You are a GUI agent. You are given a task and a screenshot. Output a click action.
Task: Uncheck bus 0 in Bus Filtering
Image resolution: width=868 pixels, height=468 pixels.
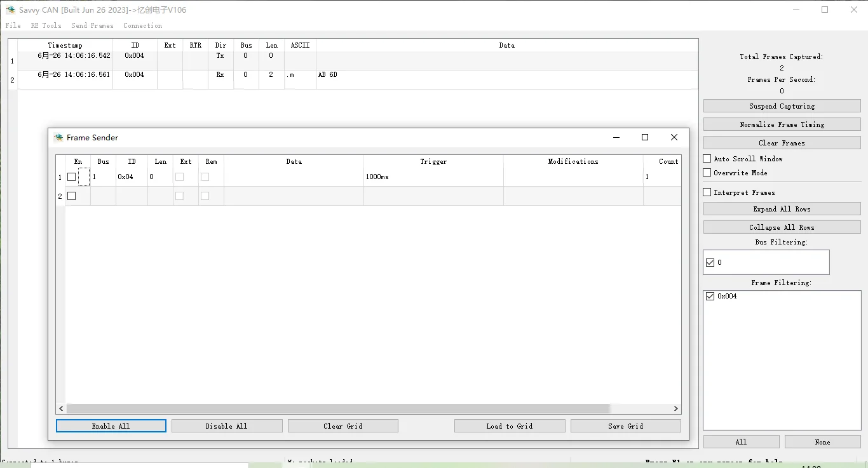click(710, 262)
